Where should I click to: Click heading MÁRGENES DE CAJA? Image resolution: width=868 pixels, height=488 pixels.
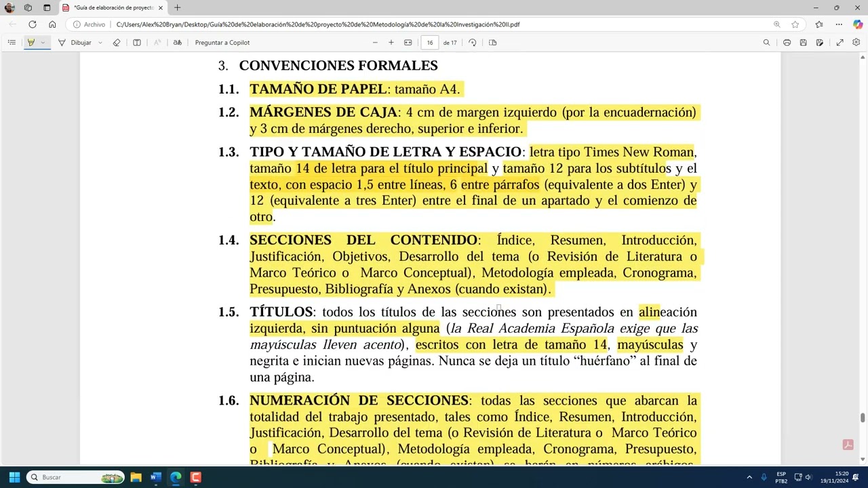(x=323, y=112)
